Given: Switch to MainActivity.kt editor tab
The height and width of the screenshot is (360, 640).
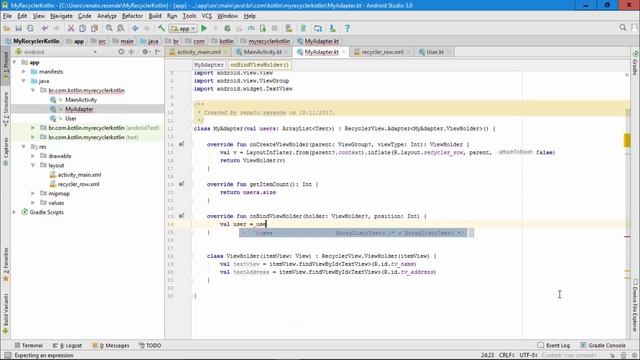Looking at the screenshot, I should 262,52.
